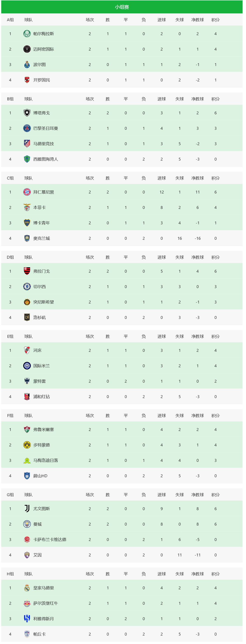
Task: Click the Atlético Madrid (马德里竞技) badge
Action: pyautogui.click(x=27, y=144)
